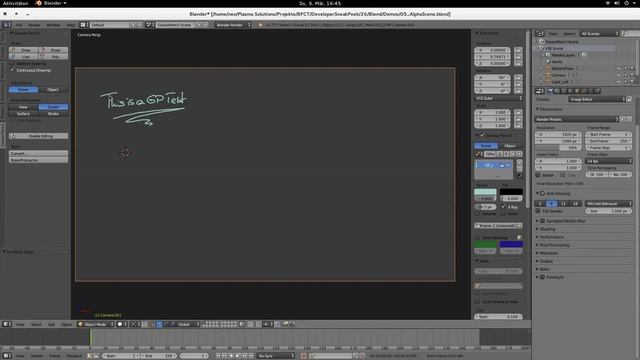Toggle the Onion Skinning checkbox

click(477, 237)
